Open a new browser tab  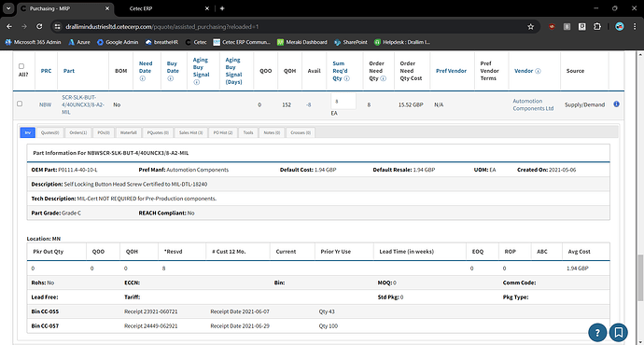[222, 8]
